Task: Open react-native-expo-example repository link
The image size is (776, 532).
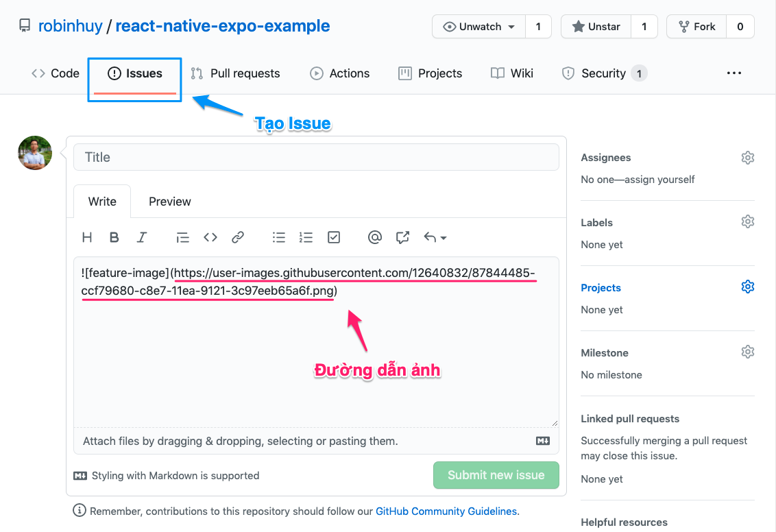Action: (x=223, y=26)
